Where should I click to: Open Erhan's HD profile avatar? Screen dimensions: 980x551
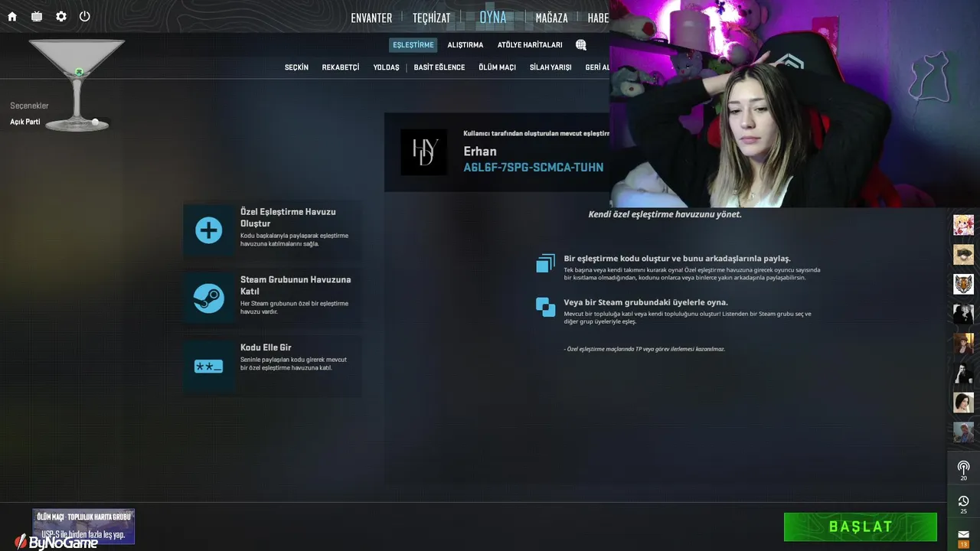coord(424,152)
